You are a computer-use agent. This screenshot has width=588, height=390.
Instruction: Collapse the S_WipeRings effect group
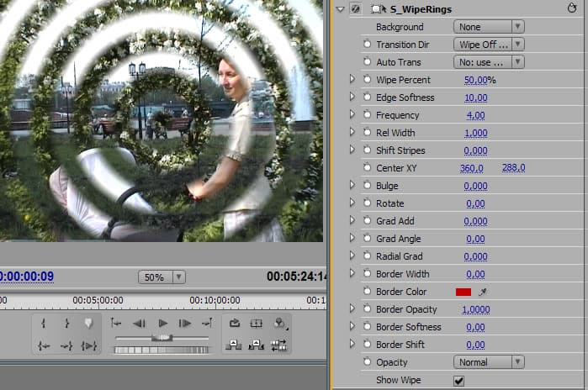[340, 9]
